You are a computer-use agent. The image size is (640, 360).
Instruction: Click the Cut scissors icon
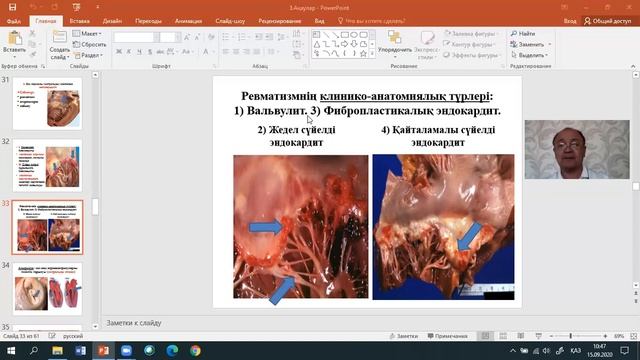32,34
